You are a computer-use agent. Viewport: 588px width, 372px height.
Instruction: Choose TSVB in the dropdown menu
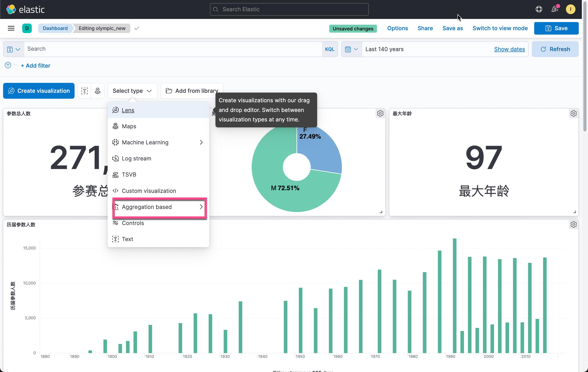tap(158, 175)
